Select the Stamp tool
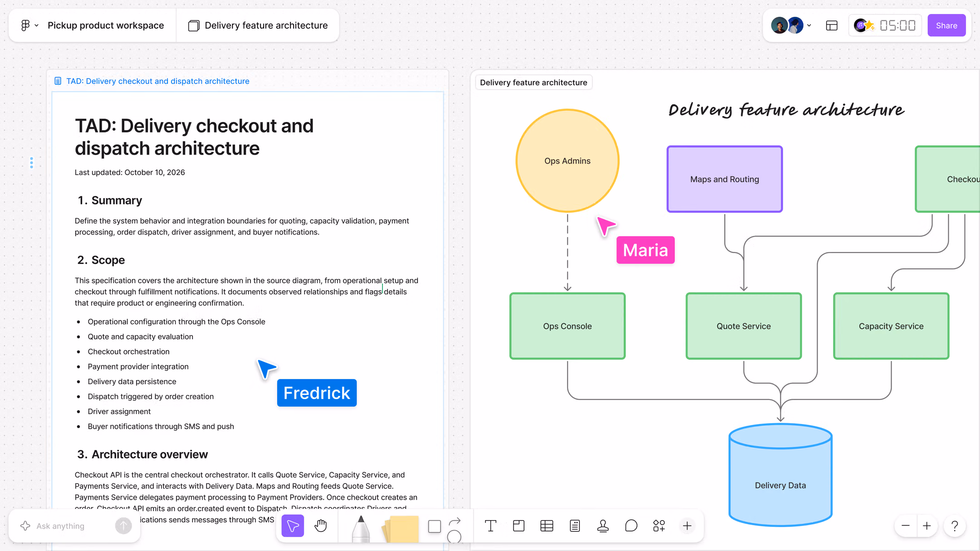This screenshot has width=980, height=551. (x=603, y=526)
